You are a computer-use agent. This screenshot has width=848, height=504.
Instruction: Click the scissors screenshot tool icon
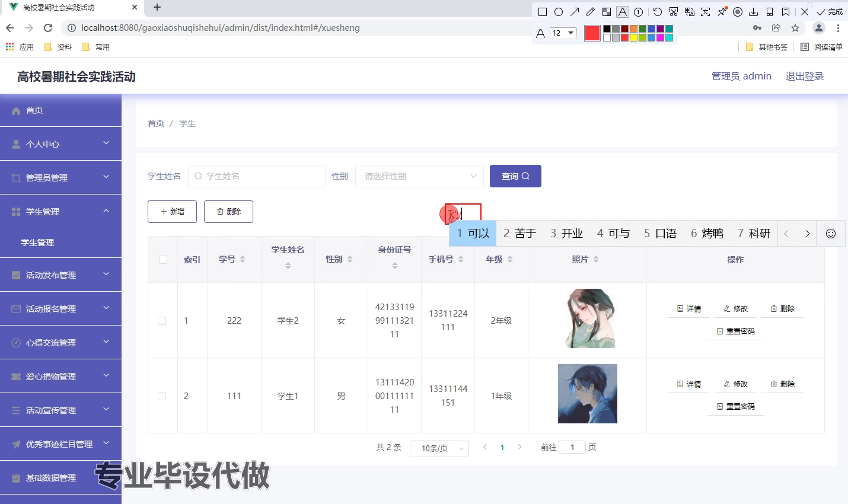click(674, 12)
